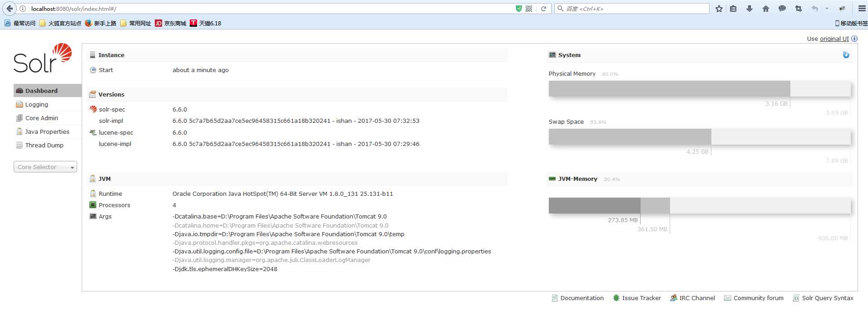Viewport: 868px width, 330px height.
Task: Click the Swap Space usage bar
Action: tap(700, 137)
